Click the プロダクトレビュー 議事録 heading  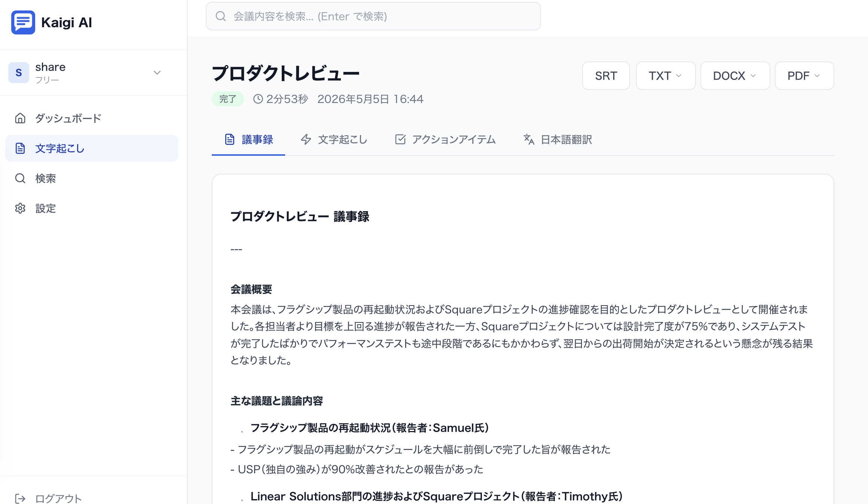(300, 216)
